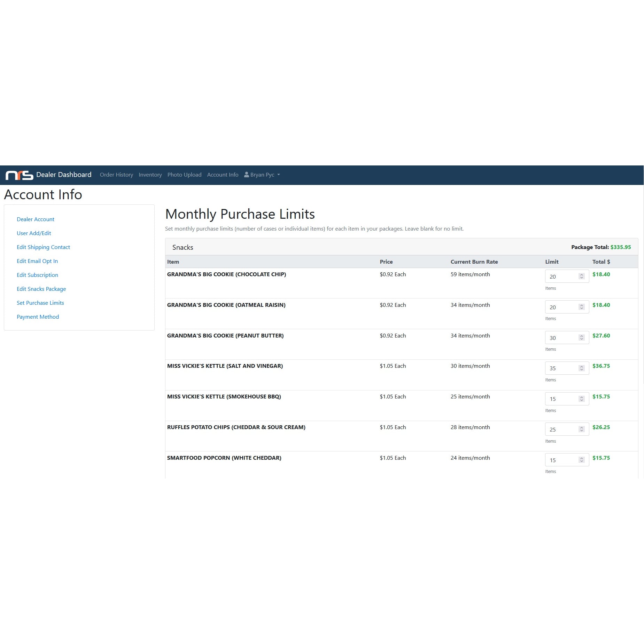Click Edit Shipping Contact link

[x=43, y=247]
